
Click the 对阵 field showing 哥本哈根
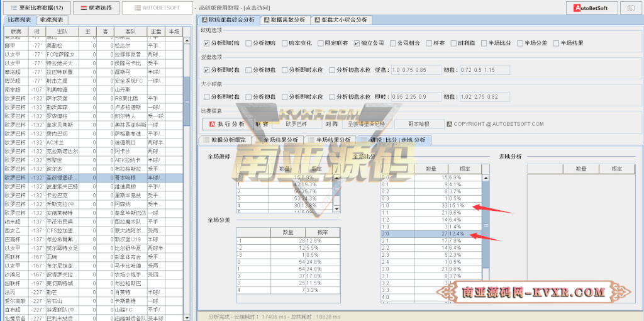[x=419, y=124]
